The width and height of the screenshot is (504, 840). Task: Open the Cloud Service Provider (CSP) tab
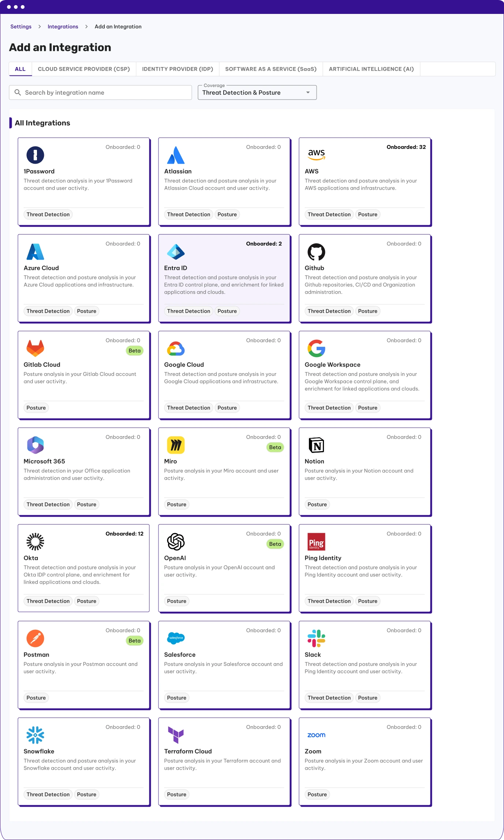pyautogui.click(x=84, y=69)
